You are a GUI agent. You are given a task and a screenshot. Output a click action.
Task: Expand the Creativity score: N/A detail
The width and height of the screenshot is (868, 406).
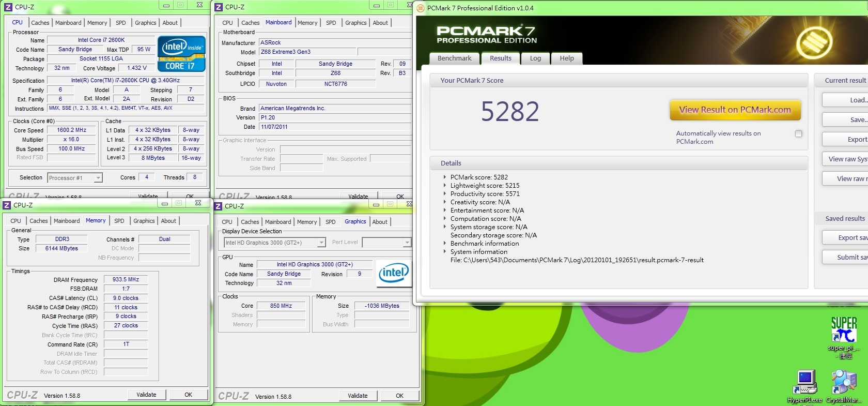point(444,202)
